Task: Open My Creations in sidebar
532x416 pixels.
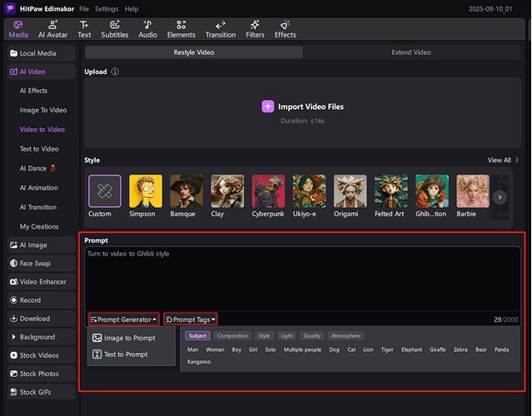Action: 39,226
